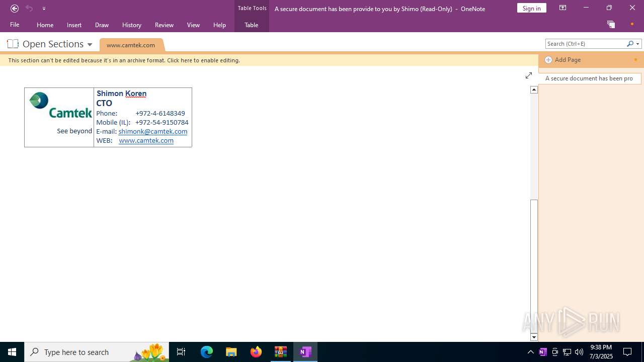Screen dimensions: 644x362
Task: Click the Camtek logo image
Action: click(60, 105)
